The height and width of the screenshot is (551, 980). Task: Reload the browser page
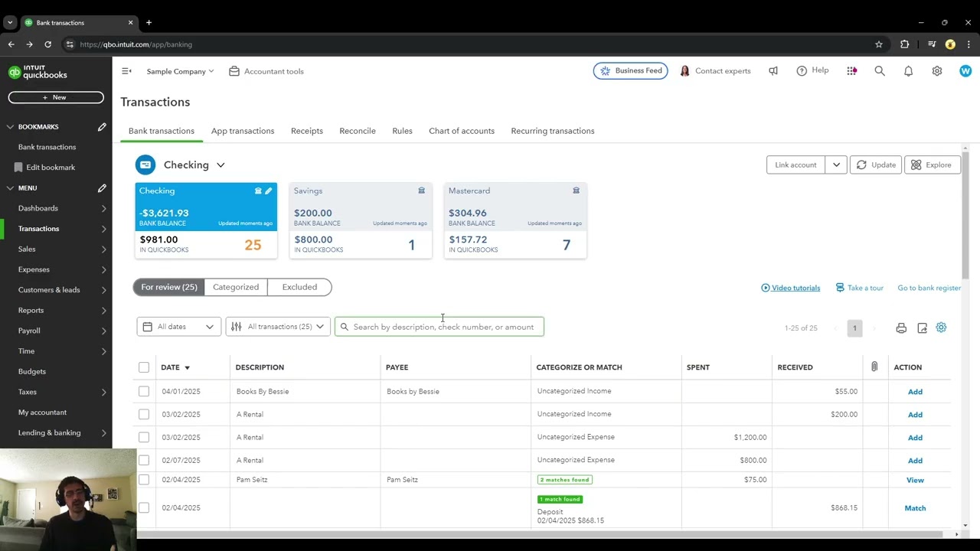tap(47, 44)
